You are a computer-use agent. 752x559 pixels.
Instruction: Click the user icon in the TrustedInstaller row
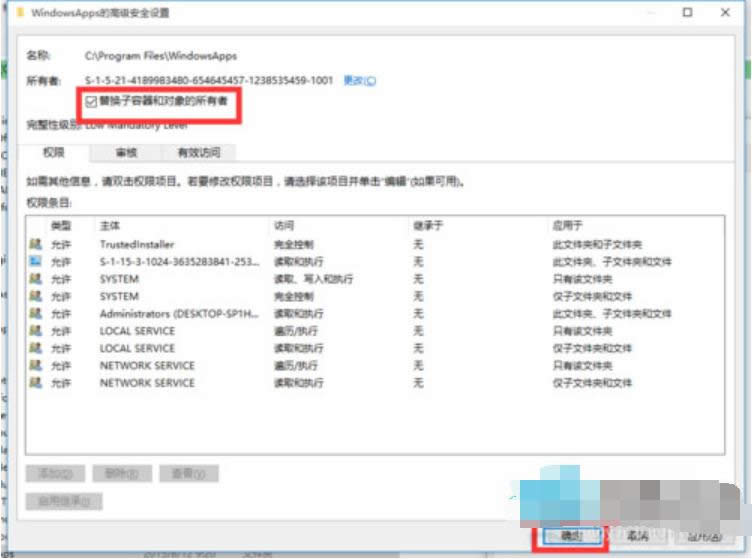tap(35, 244)
